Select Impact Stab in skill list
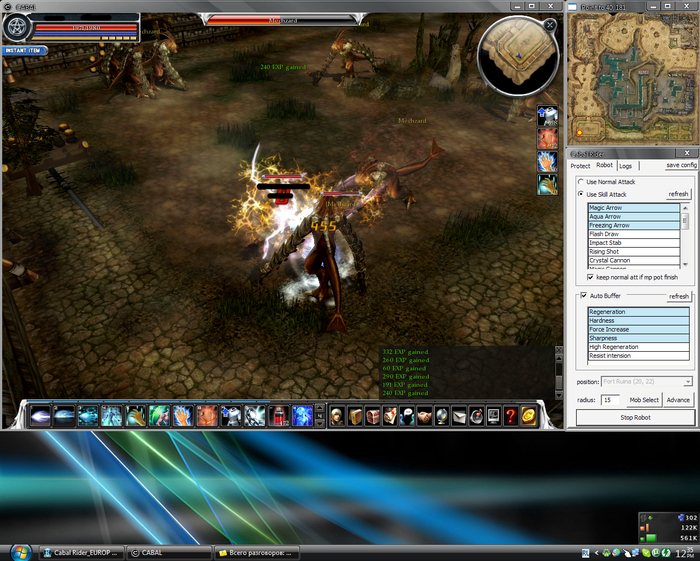 pyautogui.click(x=634, y=243)
